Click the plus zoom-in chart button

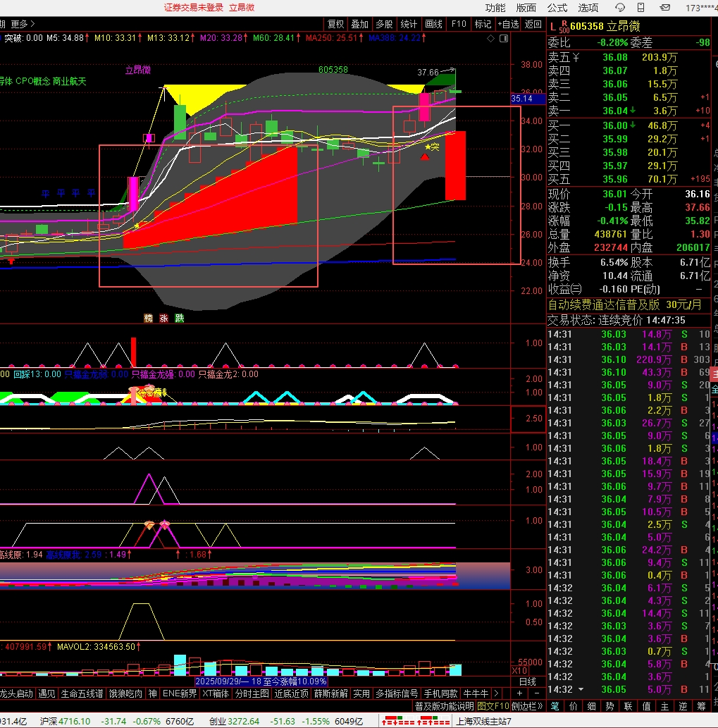pyautogui.click(x=519, y=693)
